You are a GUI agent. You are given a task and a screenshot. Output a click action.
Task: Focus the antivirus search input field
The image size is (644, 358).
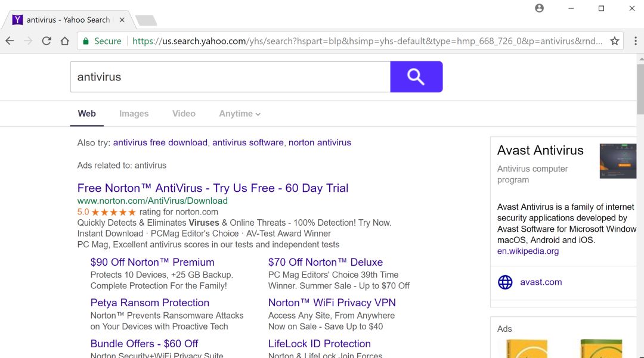230,77
